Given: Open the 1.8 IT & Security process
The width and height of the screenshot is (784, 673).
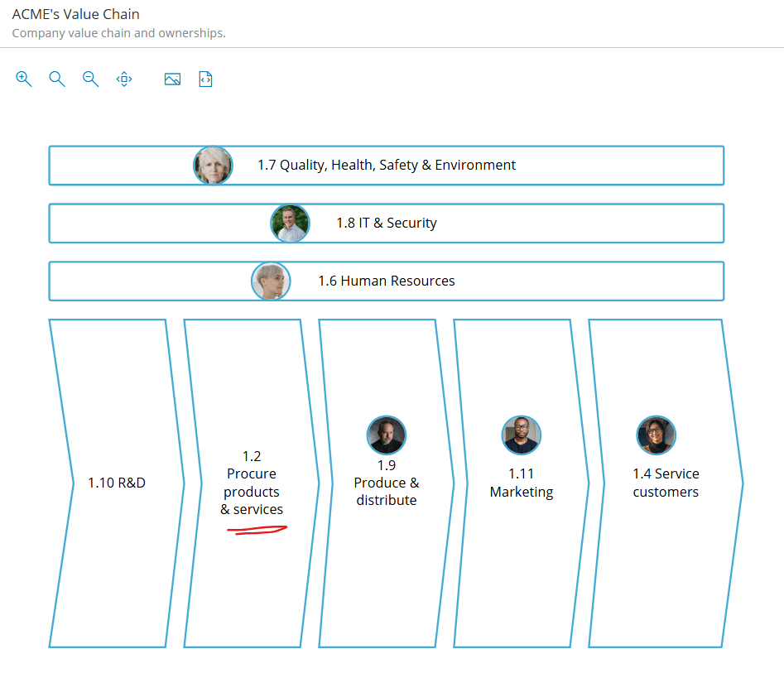Looking at the screenshot, I should (387, 224).
